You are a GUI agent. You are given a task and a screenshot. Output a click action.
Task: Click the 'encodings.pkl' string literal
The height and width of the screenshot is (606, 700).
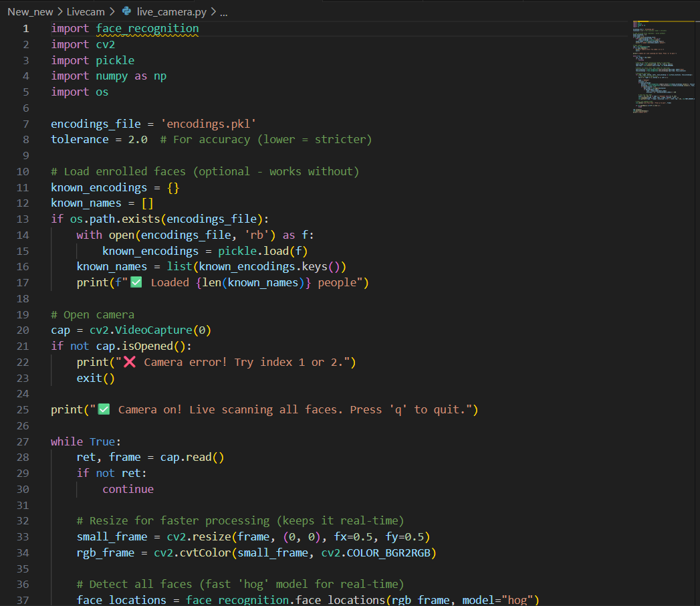click(x=211, y=124)
